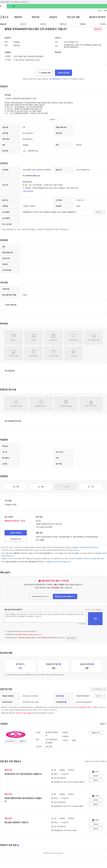
Task: Select the 주택자금 지원 welfare icon
Action: click(14, 353)
